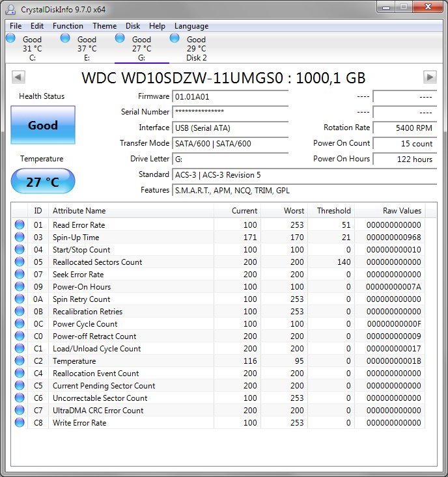Image resolution: width=448 pixels, height=477 pixels.
Task: Select raw value 00000000007A of Power-On Hours
Action: coord(393,286)
